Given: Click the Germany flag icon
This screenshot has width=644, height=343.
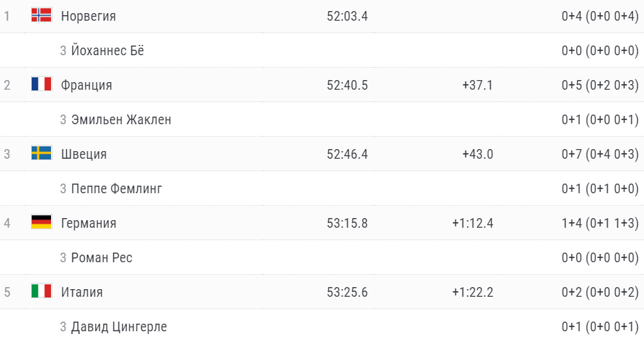Looking at the screenshot, I should (x=41, y=222).
